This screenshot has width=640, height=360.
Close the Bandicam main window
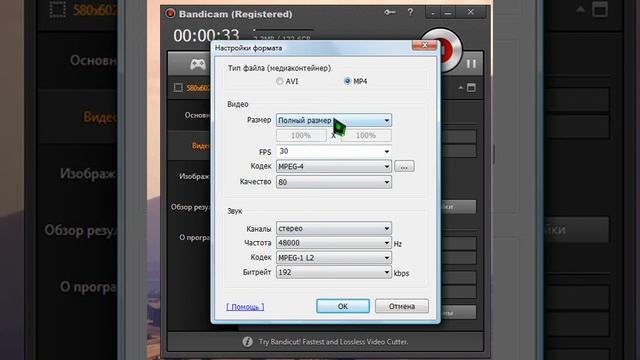click(x=471, y=12)
